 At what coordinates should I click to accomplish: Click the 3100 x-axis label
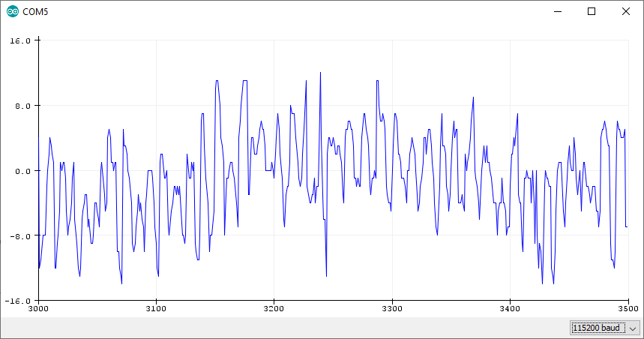pos(156,308)
